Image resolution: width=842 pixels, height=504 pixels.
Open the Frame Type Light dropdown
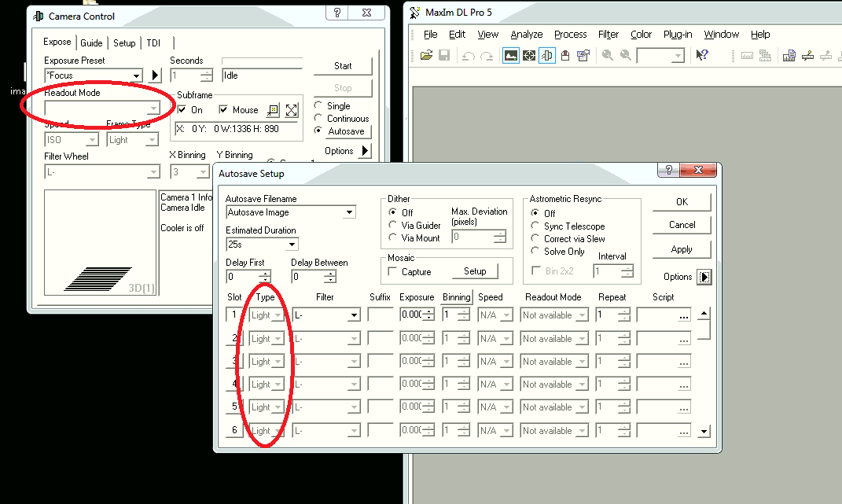pyautogui.click(x=153, y=140)
